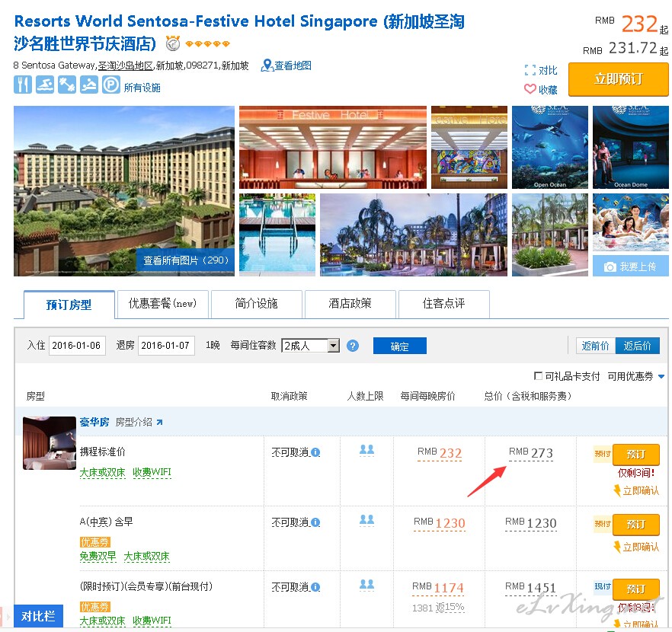The width and height of the screenshot is (672, 632).
Task: Click info icon beside 不可取消 for 限时预订 row
Action: (315, 587)
